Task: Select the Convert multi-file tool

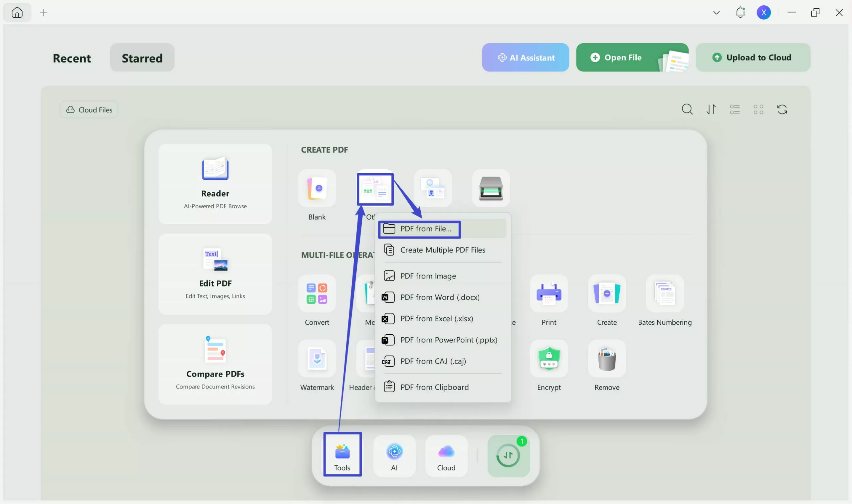Action: [x=317, y=293]
